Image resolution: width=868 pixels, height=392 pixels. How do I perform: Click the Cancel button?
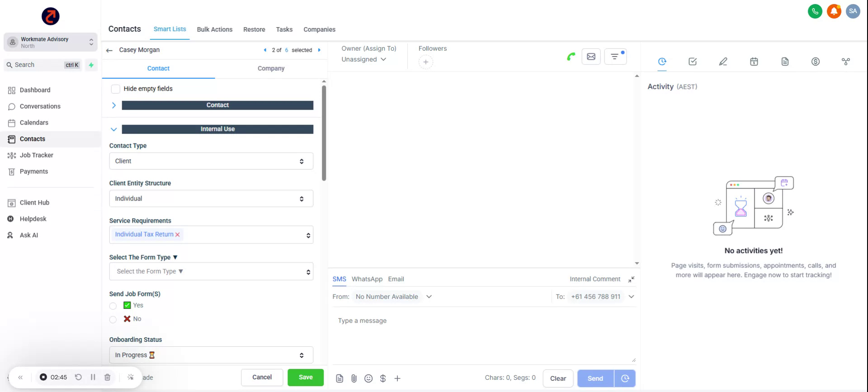click(x=262, y=378)
